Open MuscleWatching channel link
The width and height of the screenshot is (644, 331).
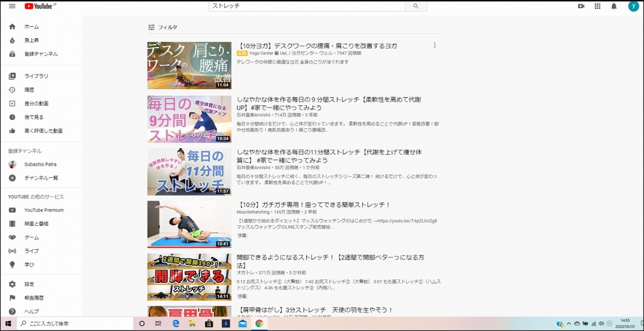coord(253,212)
